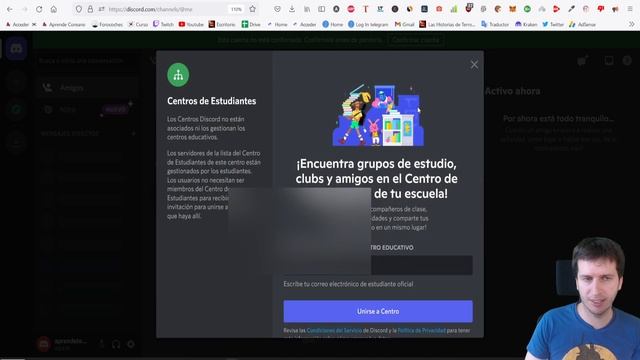Open the Log in telegram bookmark

[x=368, y=24]
